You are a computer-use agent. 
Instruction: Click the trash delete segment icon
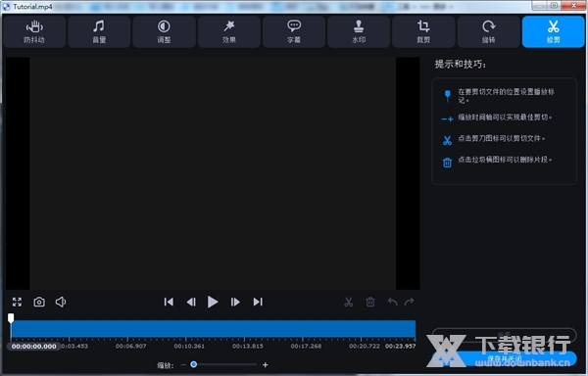coord(370,302)
